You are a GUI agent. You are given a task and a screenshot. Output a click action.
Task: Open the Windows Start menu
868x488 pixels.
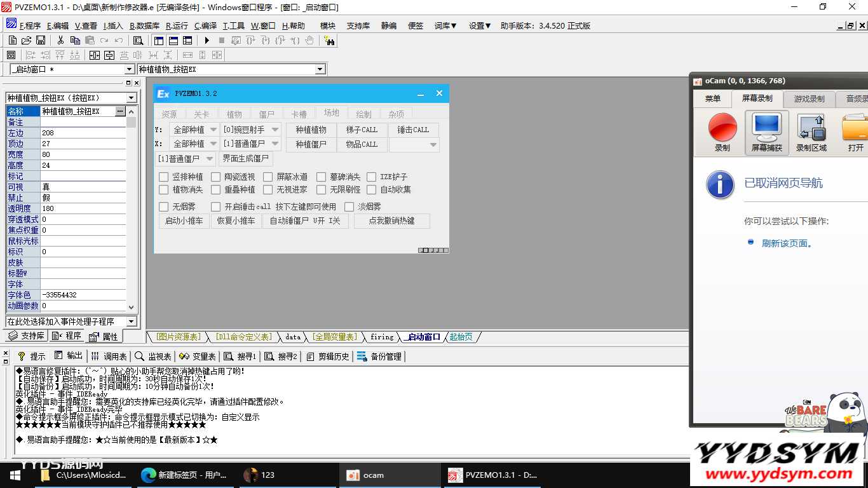(14, 475)
